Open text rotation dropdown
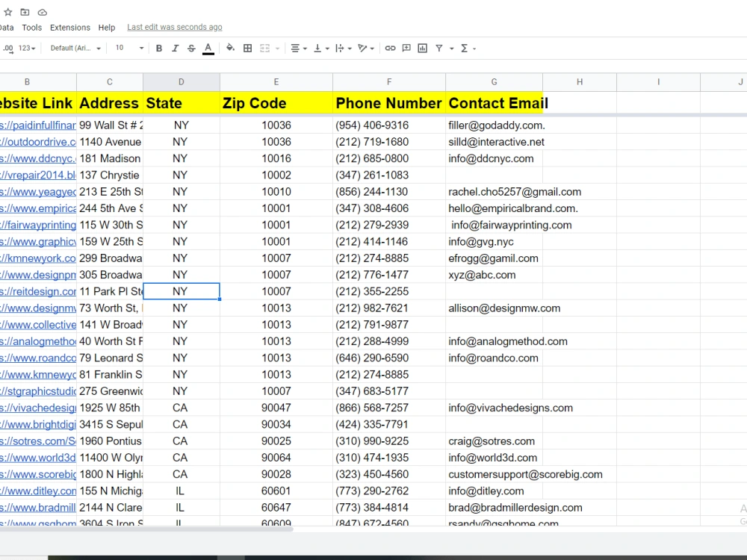 [366, 48]
